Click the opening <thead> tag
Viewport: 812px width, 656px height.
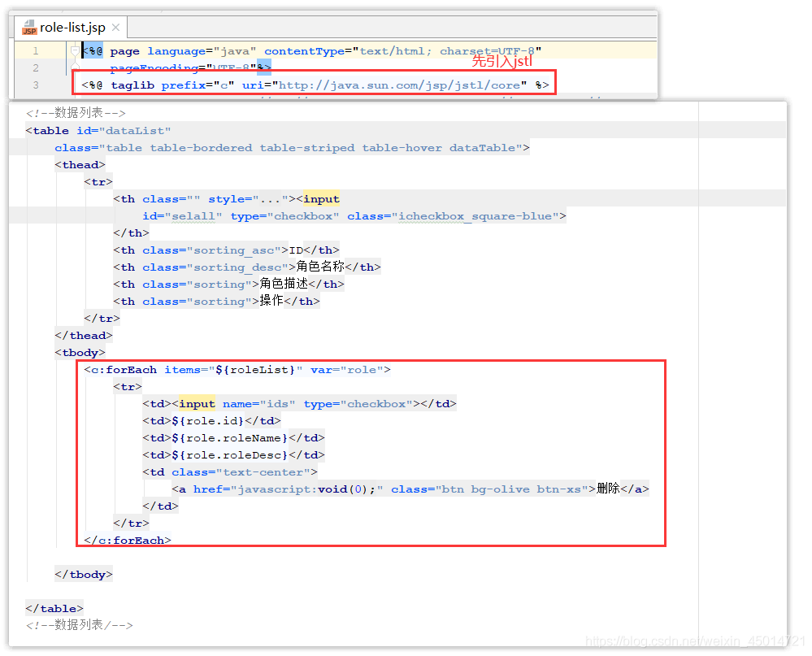click(x=80, y=165)
